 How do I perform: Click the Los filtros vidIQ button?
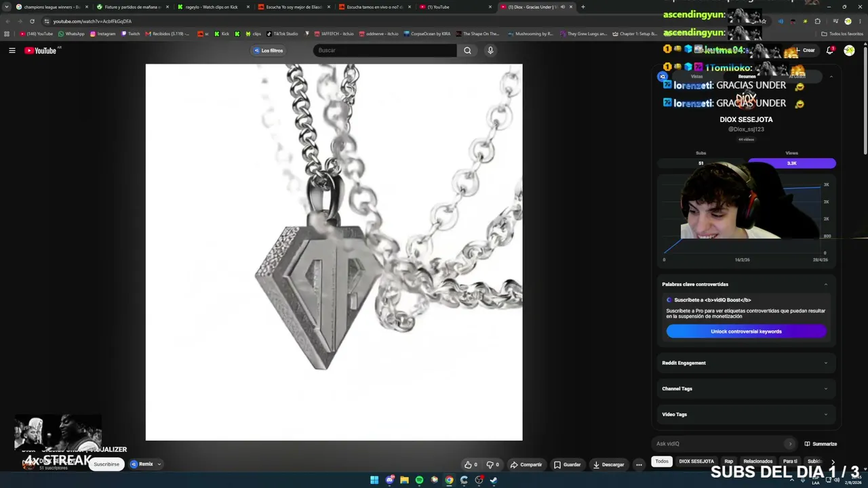click(x=269, y=50)
